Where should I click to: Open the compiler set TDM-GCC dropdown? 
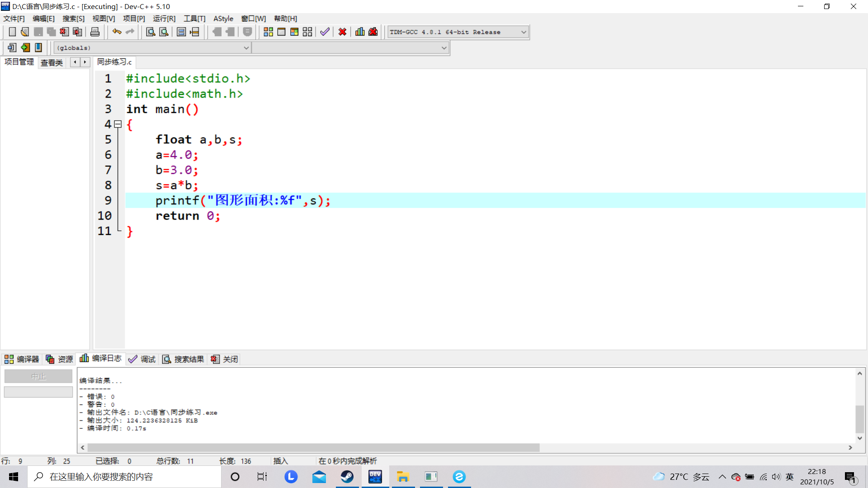524,32
